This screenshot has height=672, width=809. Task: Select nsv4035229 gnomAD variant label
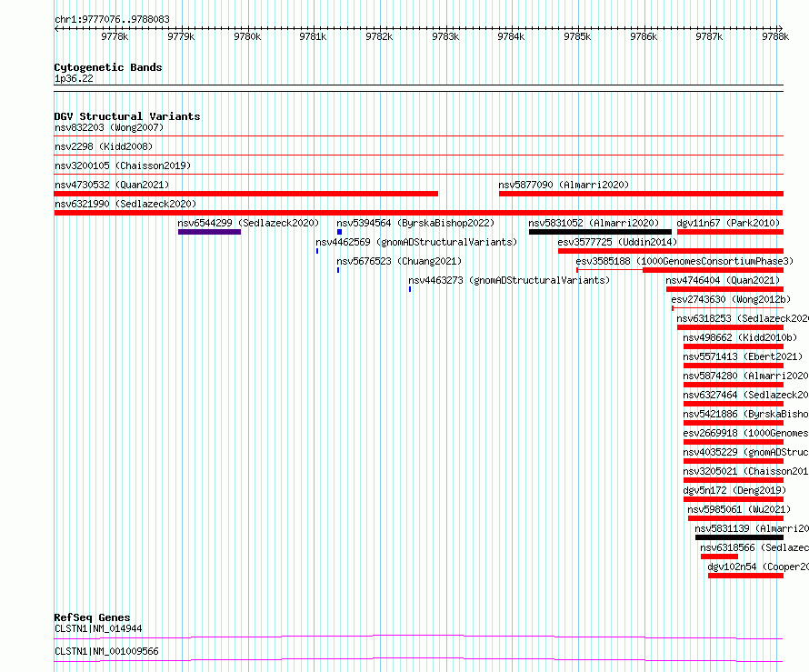point(745,452)
